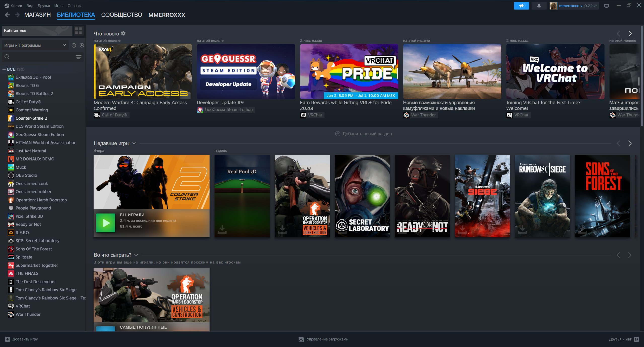The width and height of the screenshot is (644, 347).
Task: Click the Muck icon in the game list
Action: (11, 167)
